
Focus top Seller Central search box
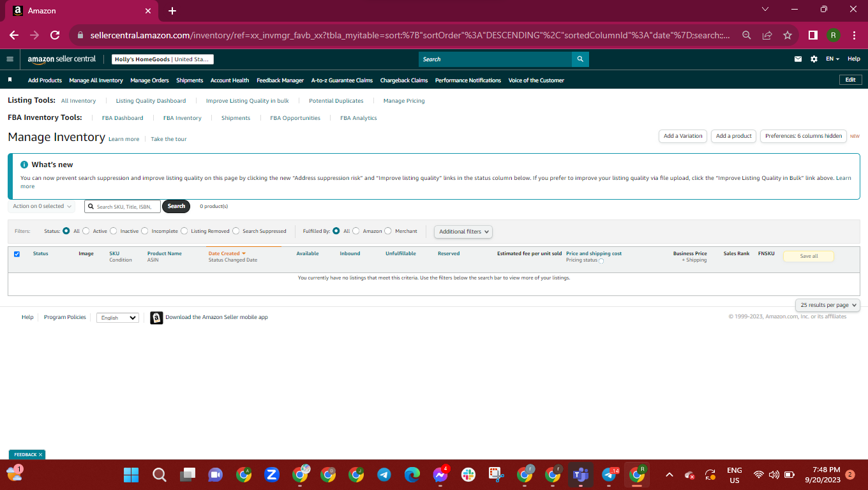point(495,59)
